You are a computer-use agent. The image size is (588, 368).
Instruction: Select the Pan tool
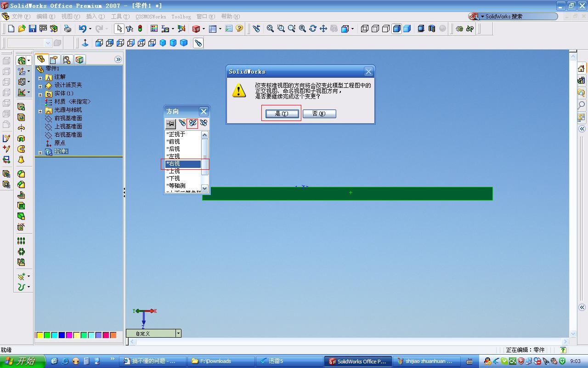[x=323, y=29]
